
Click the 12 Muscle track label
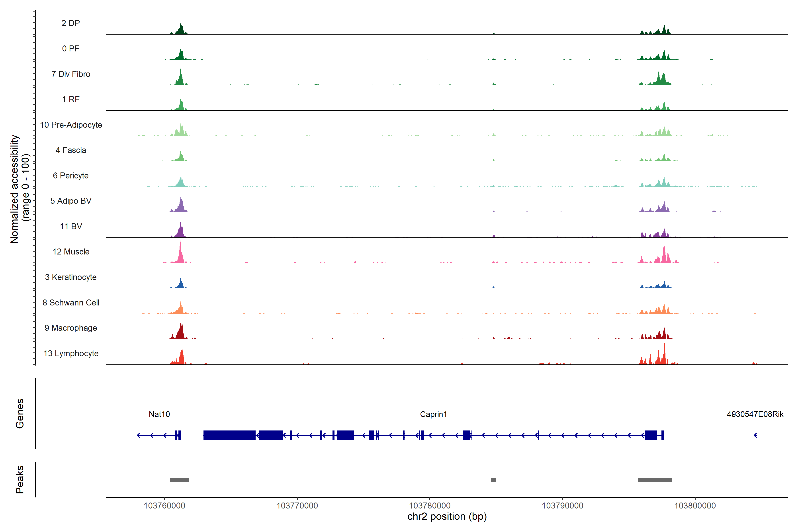click(x=71, y=252)
